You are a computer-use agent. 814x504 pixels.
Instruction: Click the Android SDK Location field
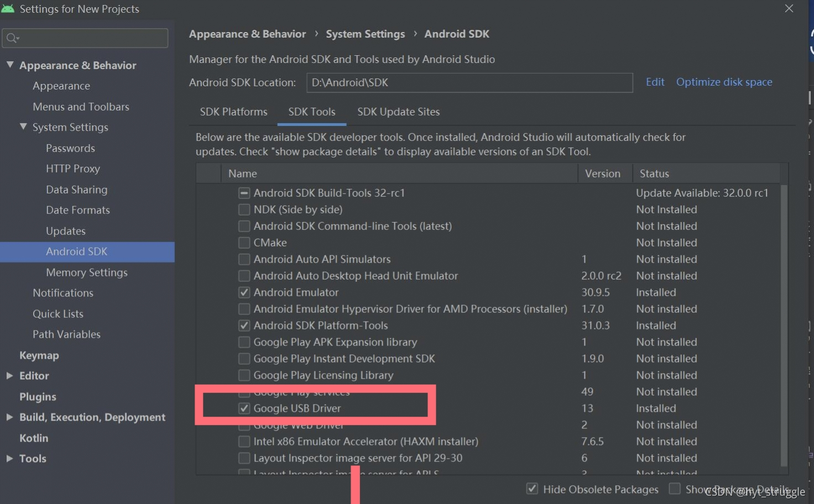point(469,82)
